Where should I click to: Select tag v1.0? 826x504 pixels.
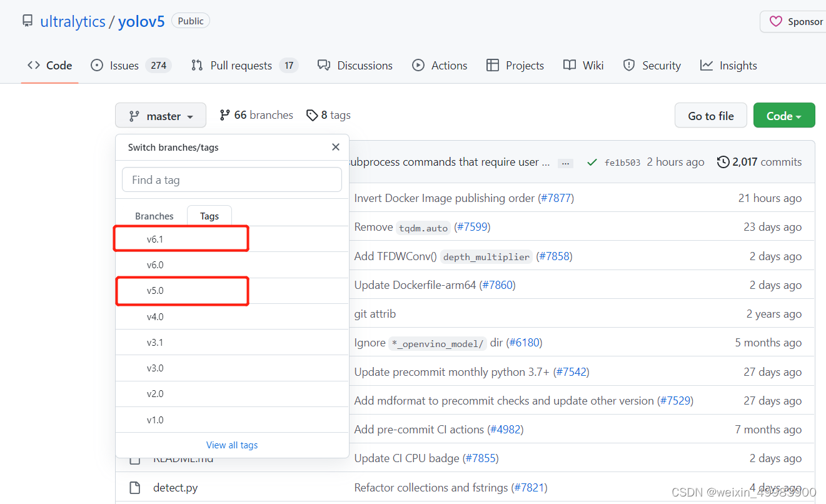(x=232, y=420)
